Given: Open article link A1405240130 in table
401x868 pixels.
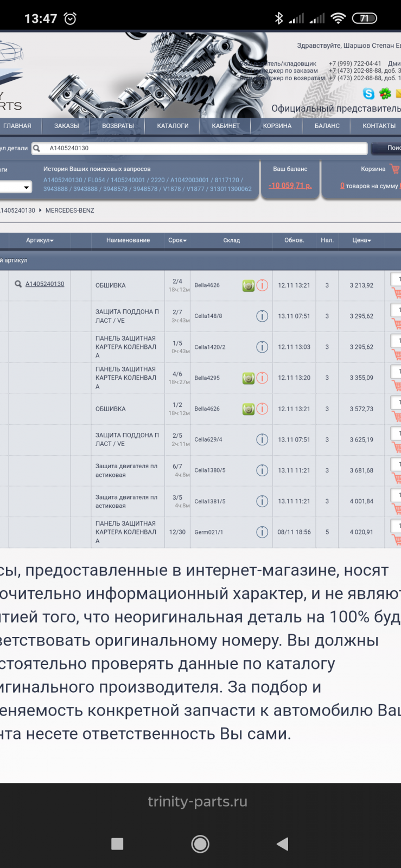Looking at the screenshot, I should pyautogui.click(x=44, y=284).
